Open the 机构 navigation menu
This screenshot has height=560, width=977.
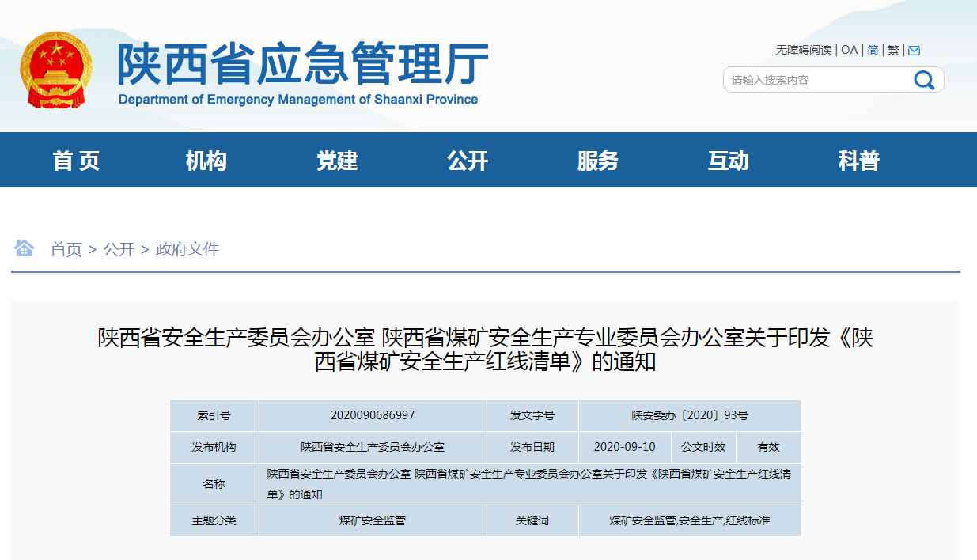point(206,161)
